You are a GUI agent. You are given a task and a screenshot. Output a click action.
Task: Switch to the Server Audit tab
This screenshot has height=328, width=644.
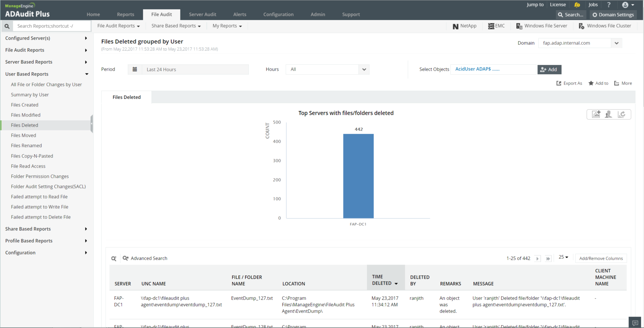click(202, 15)
